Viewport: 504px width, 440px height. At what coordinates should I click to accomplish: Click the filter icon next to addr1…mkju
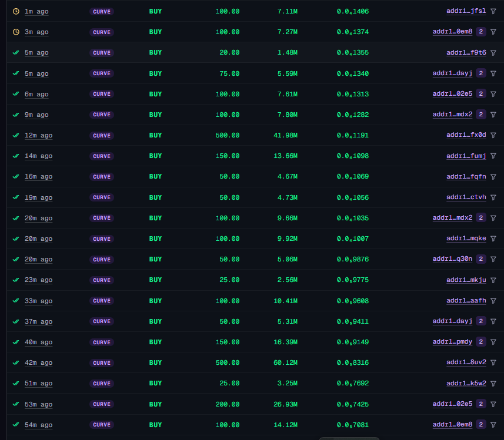point(493,280)
